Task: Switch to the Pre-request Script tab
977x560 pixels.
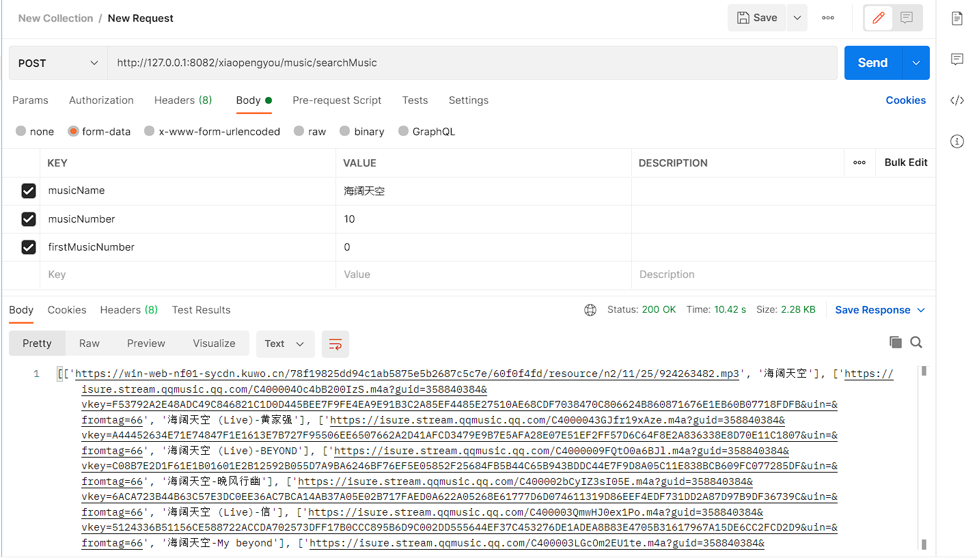Action: [x=337, y=100]
